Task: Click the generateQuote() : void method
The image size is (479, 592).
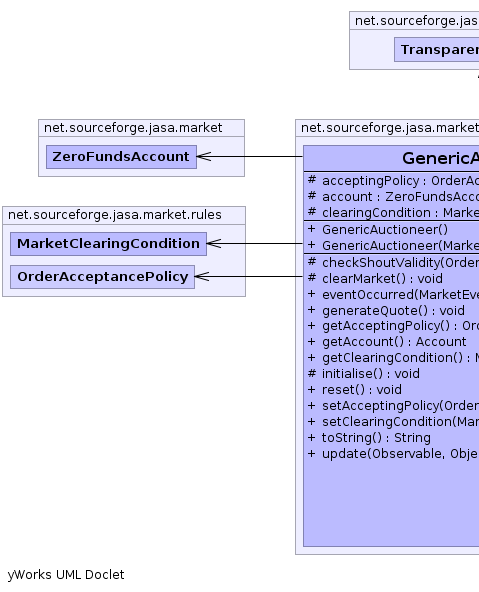Action: tap(386, 311)
